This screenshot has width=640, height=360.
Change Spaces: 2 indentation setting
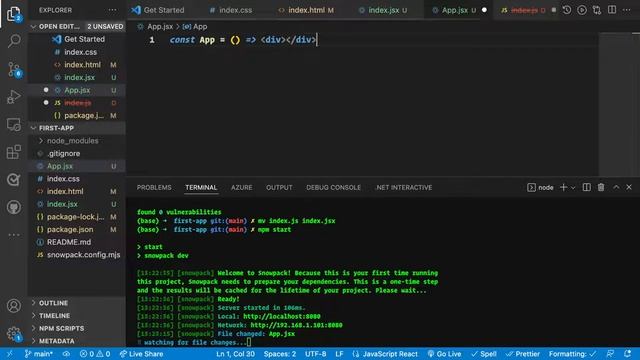click(x=280, y=354)
